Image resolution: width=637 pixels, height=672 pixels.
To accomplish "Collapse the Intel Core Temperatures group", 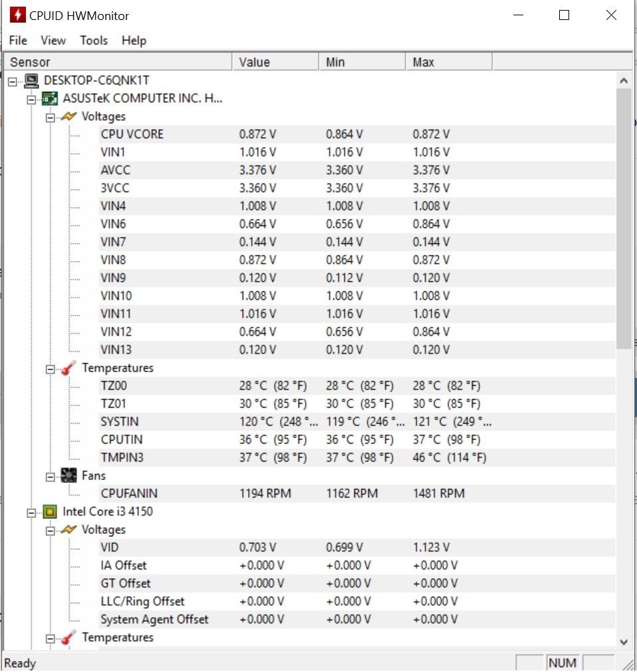I will [51, 639].
